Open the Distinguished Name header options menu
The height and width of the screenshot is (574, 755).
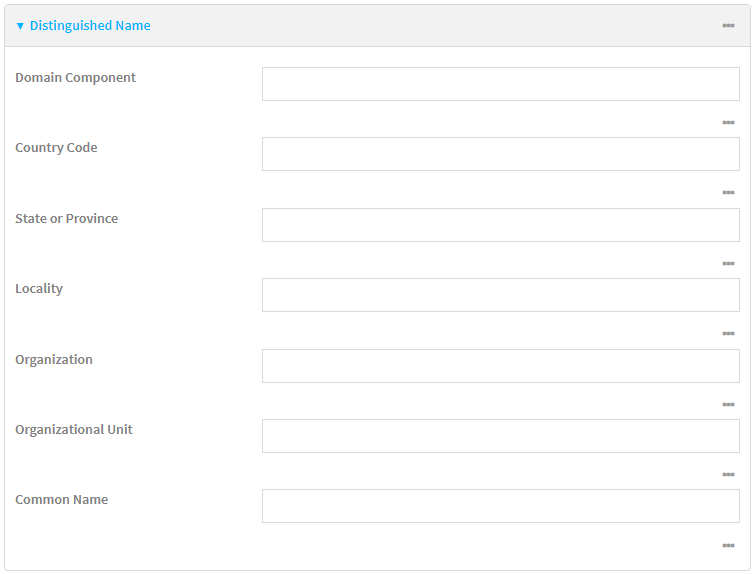tap(728, 25)
